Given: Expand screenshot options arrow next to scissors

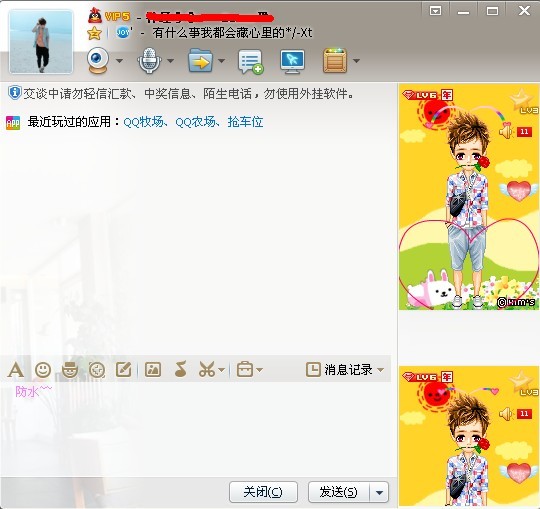Looking at the screenshot, I should coord(222,370).
